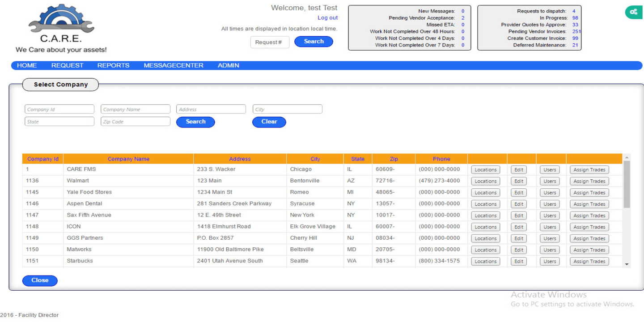The image size is (644, 322).
Task: Click Edit for Aspen Dental row
Action: click(x=519, y=204)
